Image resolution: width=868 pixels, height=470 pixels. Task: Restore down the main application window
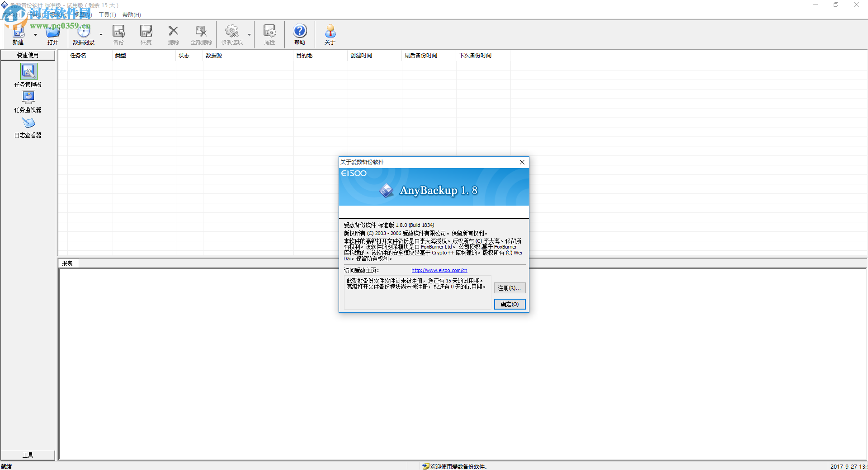click(x=836, y=5)
